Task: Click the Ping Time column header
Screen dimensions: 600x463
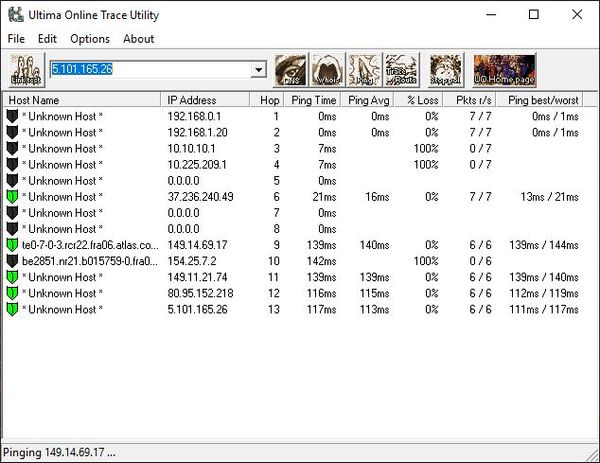Action: coord(312,100)
